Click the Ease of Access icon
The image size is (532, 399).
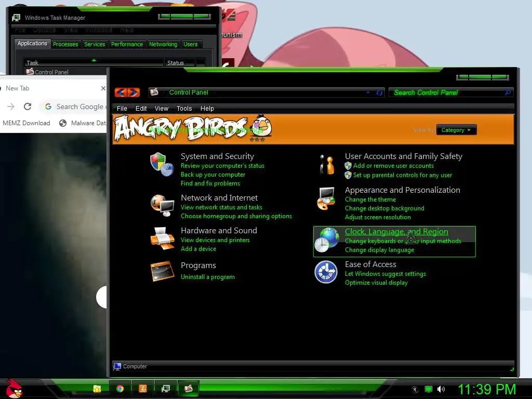tap(326, 272)
